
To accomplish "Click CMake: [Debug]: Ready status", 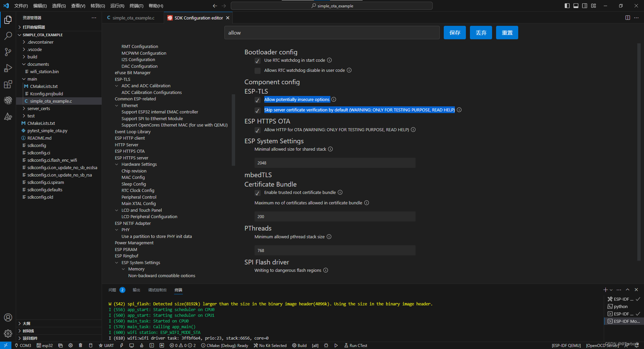I will click(224, 345).
